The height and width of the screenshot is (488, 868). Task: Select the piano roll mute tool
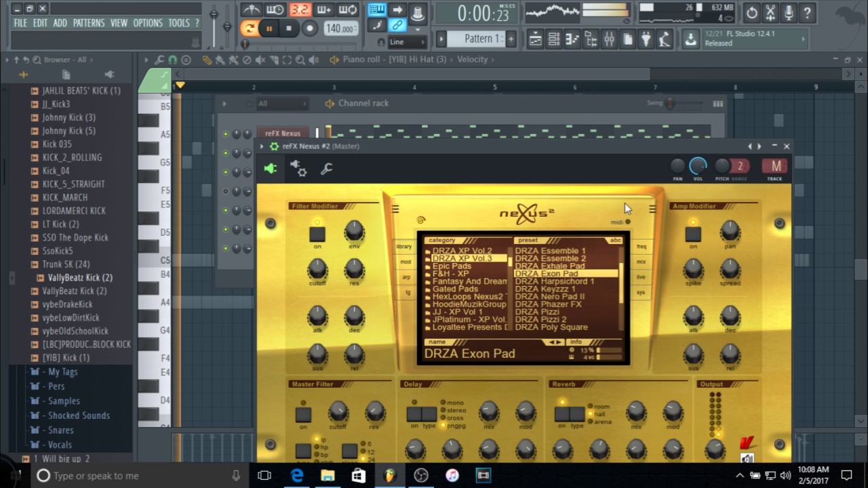pos(260,60)
